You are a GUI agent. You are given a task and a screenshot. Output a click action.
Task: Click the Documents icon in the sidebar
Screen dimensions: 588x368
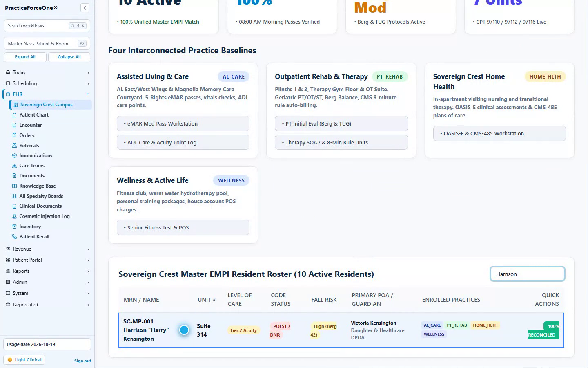click(x=15, y=176)
